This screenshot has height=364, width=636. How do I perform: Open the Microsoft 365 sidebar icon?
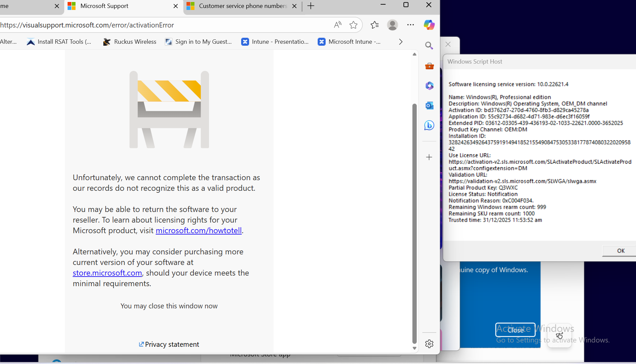[x=429, y=86]
